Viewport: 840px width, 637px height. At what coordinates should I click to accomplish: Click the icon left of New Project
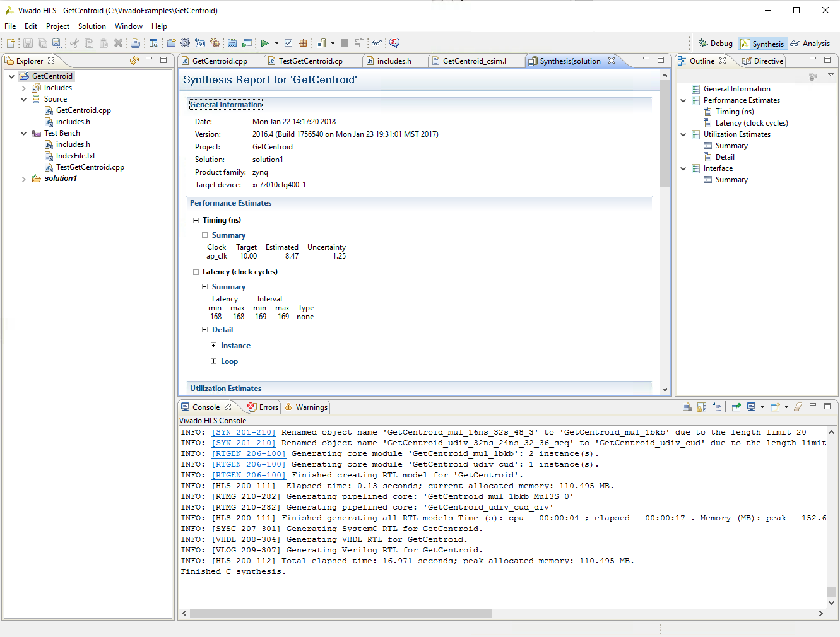(153, 43)
